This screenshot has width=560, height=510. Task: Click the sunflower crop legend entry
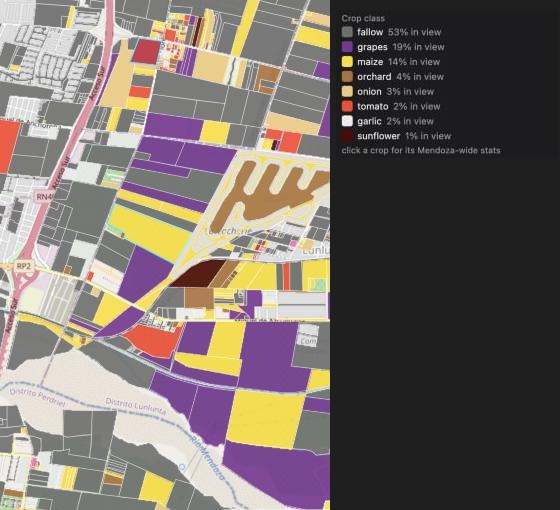pos(396,136)
